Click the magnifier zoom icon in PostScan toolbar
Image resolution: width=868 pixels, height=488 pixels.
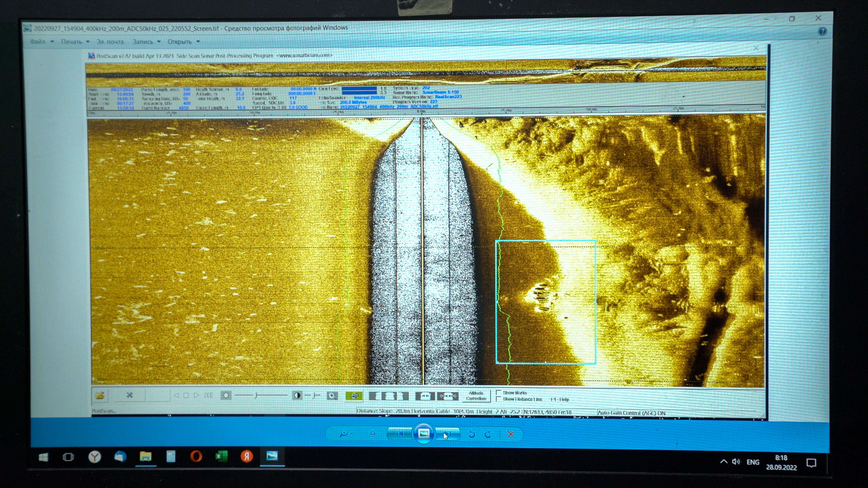pyautogui.click(x=332, y=396)
